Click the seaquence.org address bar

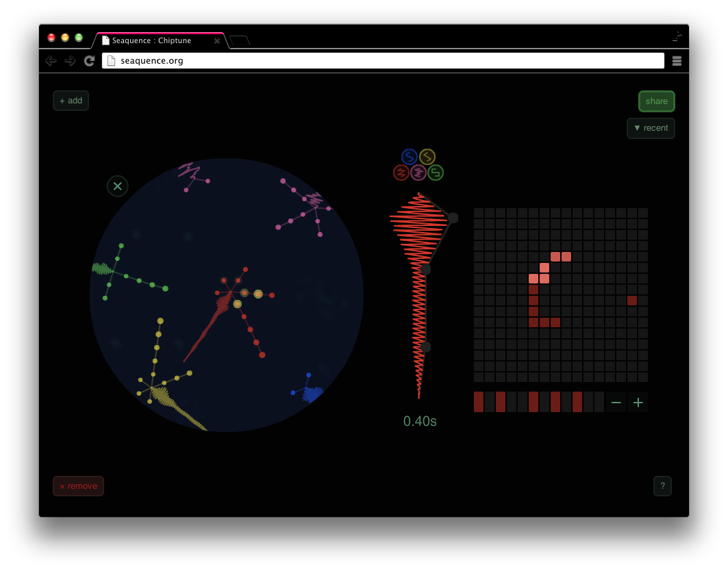coord(383,61)
